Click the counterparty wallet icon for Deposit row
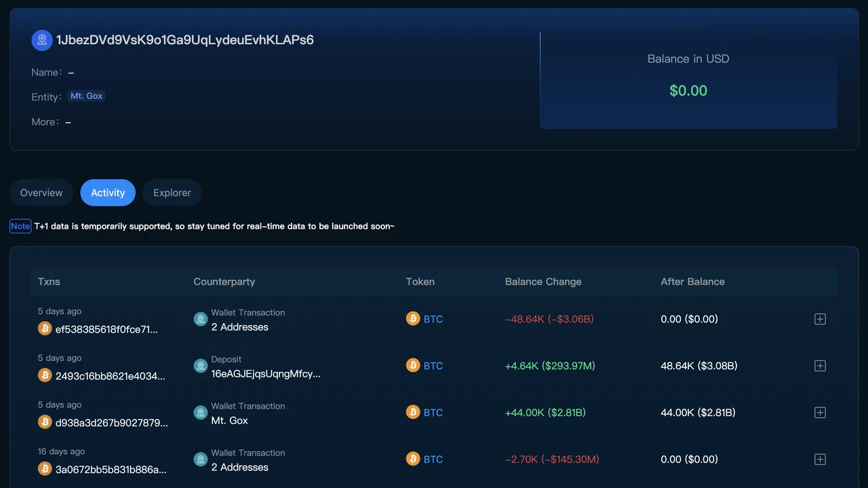This screenshot has height=488, width=868. point(201,366)
